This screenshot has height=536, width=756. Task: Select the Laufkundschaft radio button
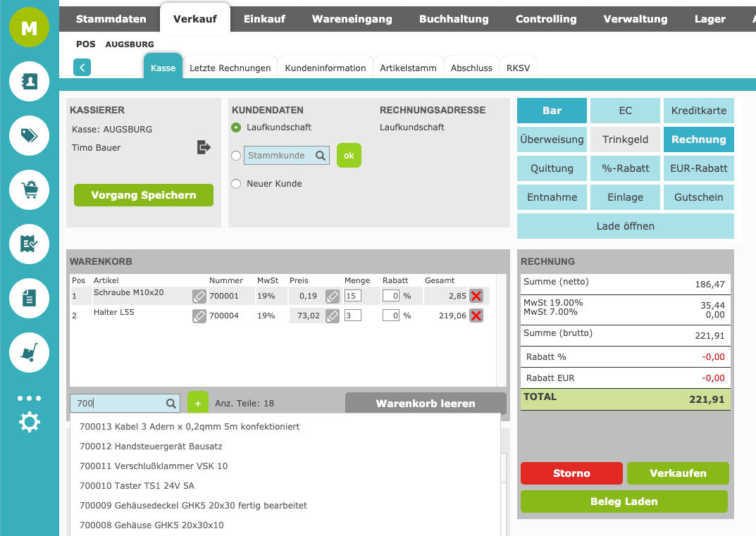point(236,127)
